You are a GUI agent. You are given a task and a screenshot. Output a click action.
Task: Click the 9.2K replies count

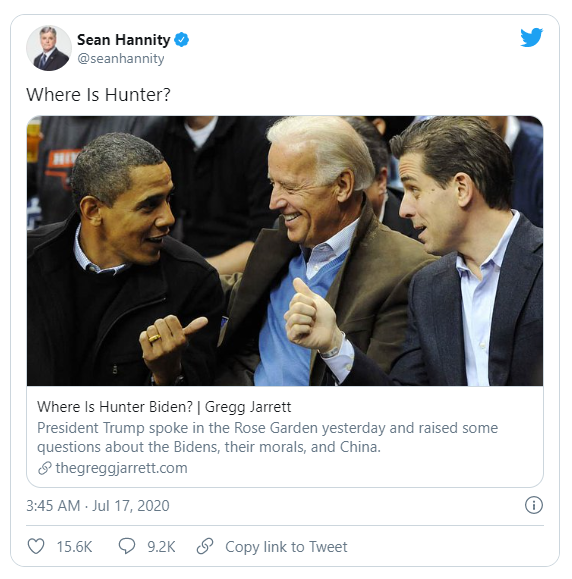[x=161, y=547]
